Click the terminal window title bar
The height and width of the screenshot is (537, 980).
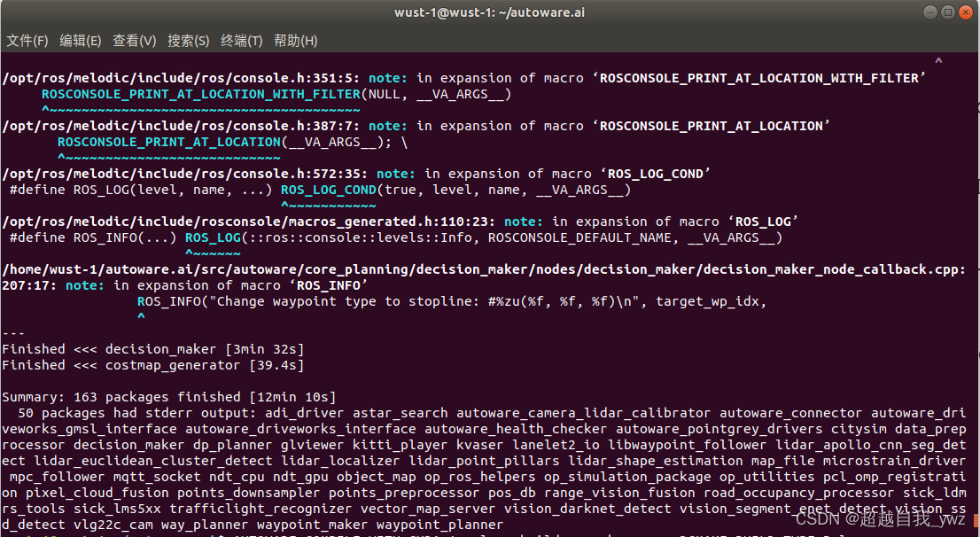[x=490, y=12]
